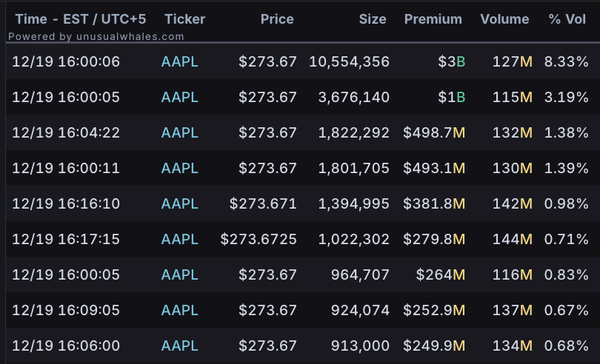
Task: Pick the 127M volume value
Action: click(x=513, y=61)
